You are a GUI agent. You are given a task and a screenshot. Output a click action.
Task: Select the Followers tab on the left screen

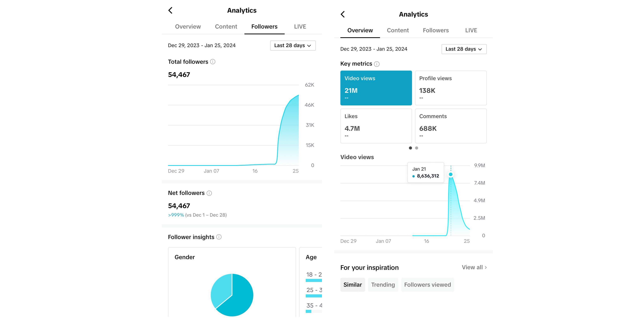(264, 27)
